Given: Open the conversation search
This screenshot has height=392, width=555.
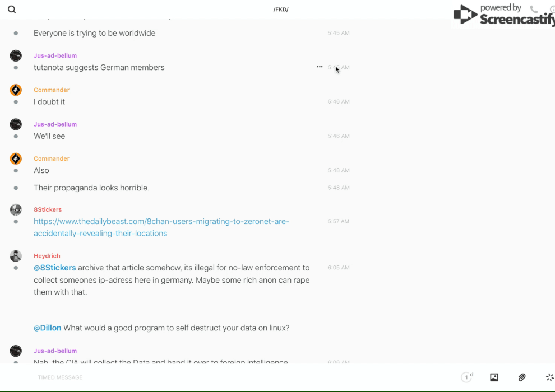Looking at the screenshot, I should (12, 10).
